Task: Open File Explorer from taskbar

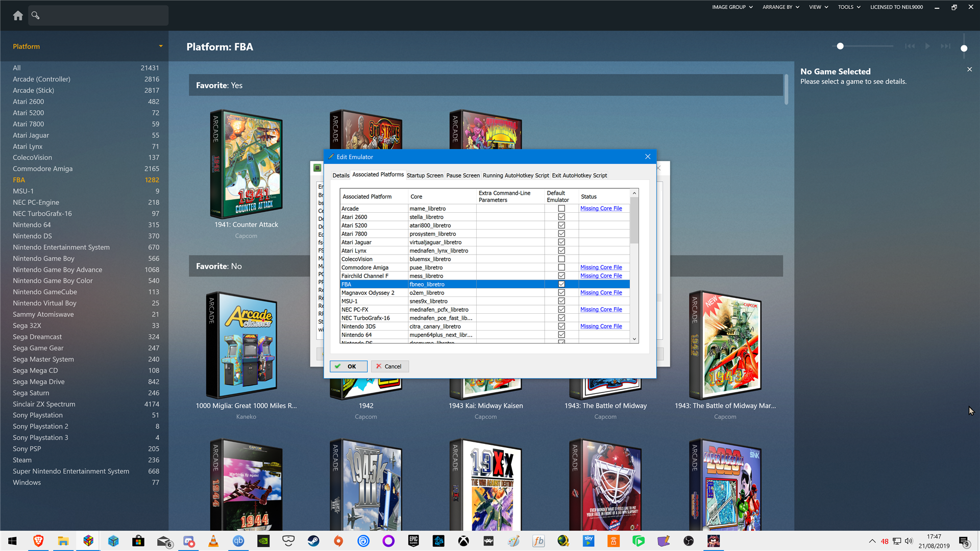Action: 63,541
